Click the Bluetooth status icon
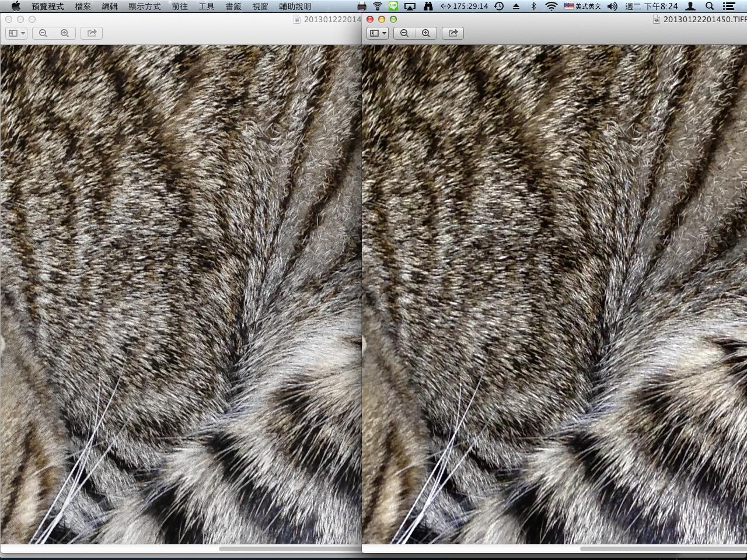The height and width of the screenshot is (560, 747). pyautogui.click(x=533, y=6)
